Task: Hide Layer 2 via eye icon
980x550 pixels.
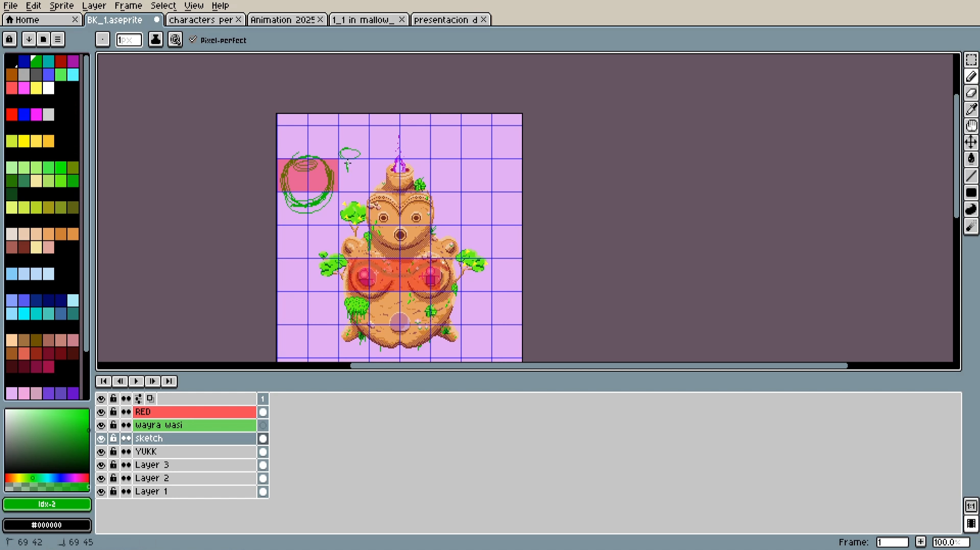Action: point(101,479)
